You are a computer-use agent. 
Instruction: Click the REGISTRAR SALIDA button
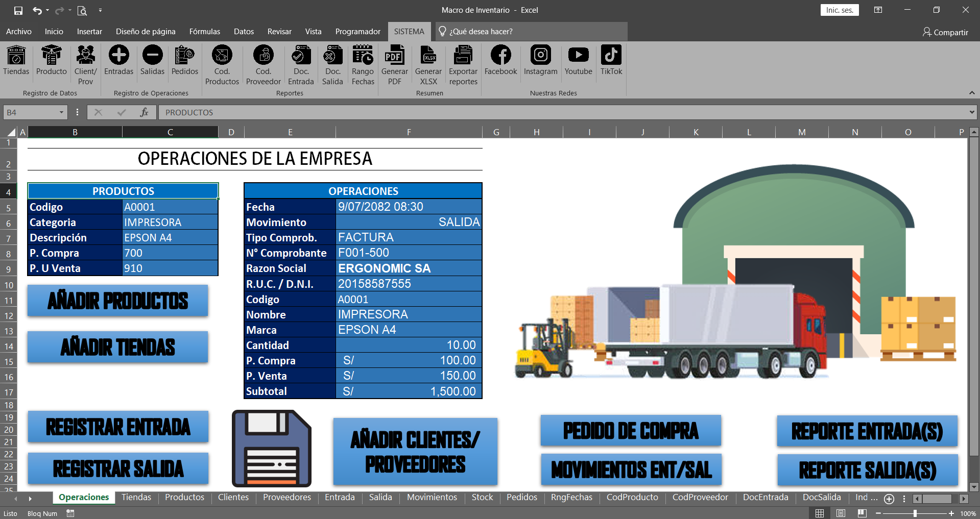click(118, 468)
